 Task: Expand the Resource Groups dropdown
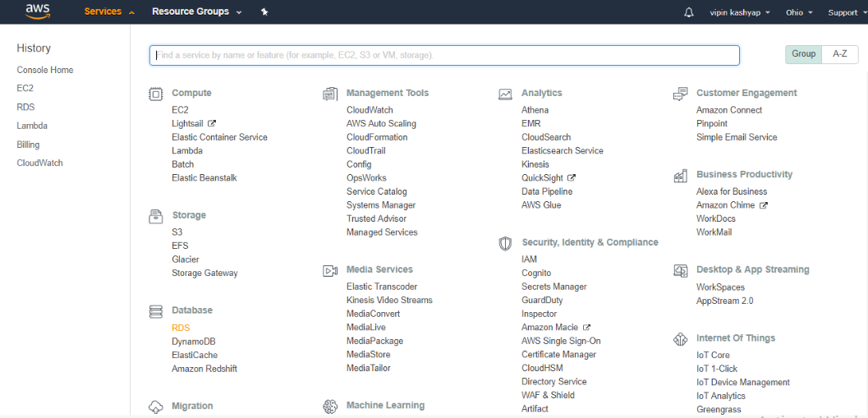click(x=197, y=12)
